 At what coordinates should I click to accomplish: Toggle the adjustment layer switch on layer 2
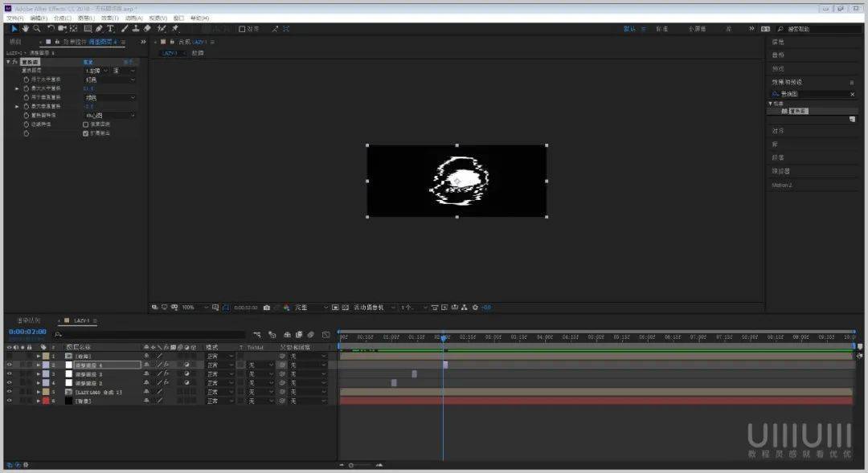pyautogui.click(x=186, y=365)
